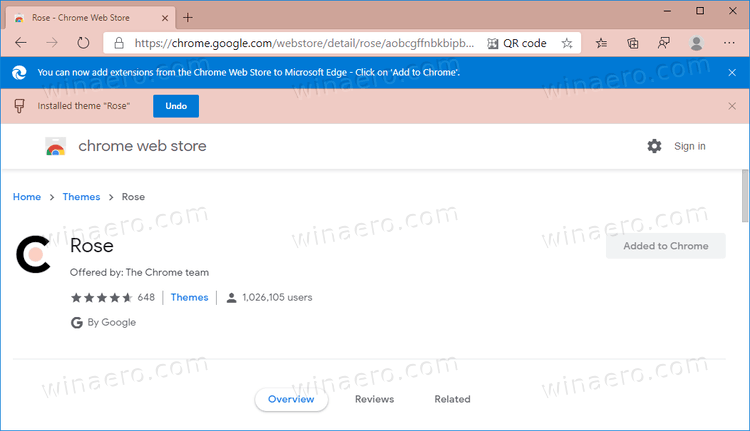Image resolution: width=750 pixels, height=431 pixels.
Task: Click the By Google badge
Action: [103, 322]
